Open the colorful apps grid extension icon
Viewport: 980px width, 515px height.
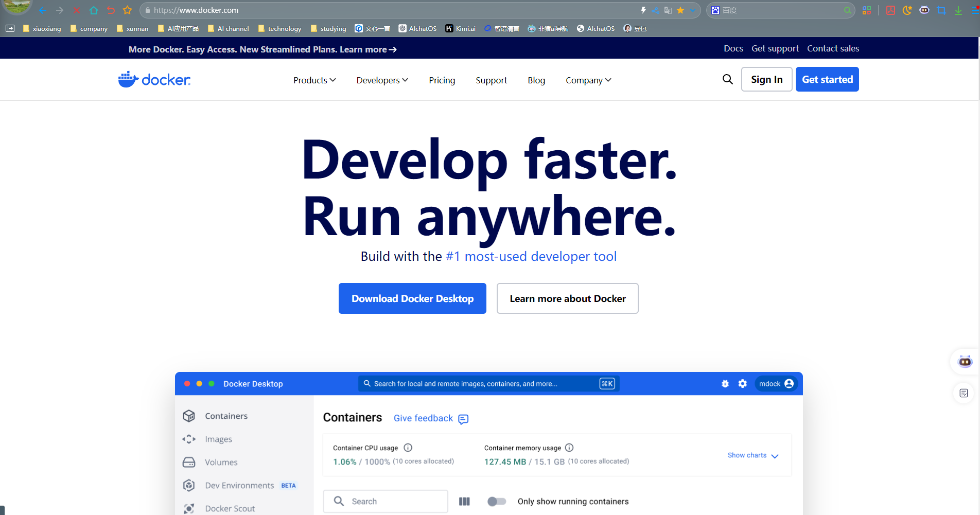click(x=867, y=10)
